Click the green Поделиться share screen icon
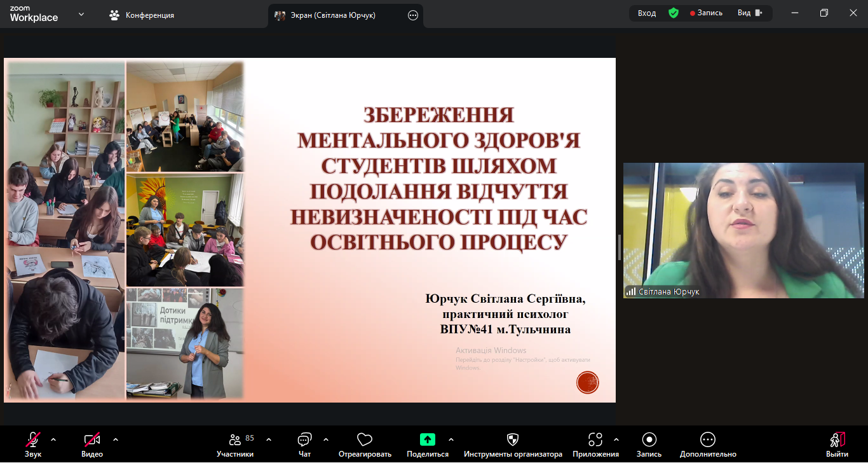868x463 pixels. click(x=428, y=439)
